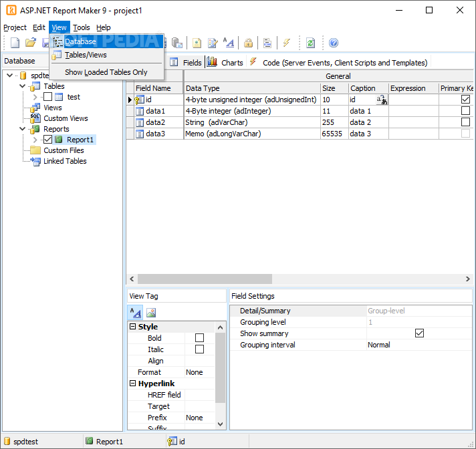The height and width of the screenshot is (449, 476).
Task: Click the font/language toolbar icon
Action: (x=229, y=43)
